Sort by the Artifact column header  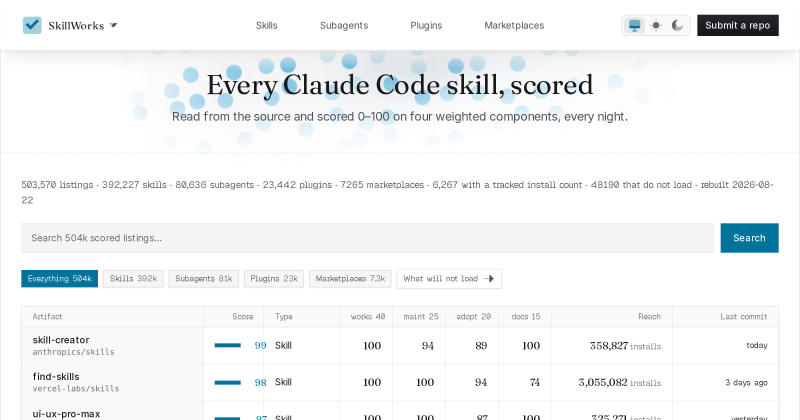coord(47,316)
